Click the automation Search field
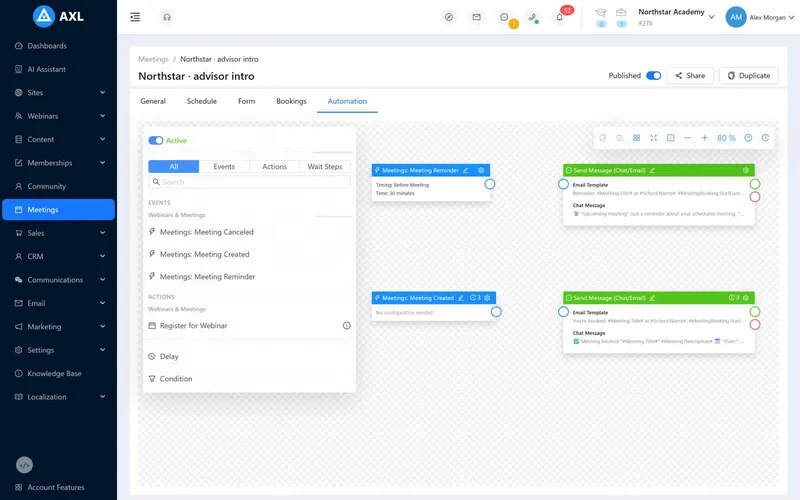This screenshot has width=800, height=500. click(249, 182)
